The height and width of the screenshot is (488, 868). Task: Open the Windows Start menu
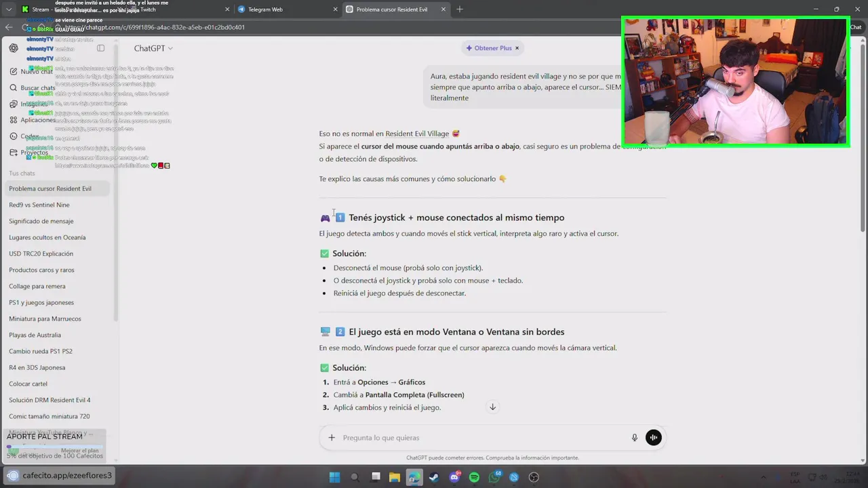tap(334, 477)
